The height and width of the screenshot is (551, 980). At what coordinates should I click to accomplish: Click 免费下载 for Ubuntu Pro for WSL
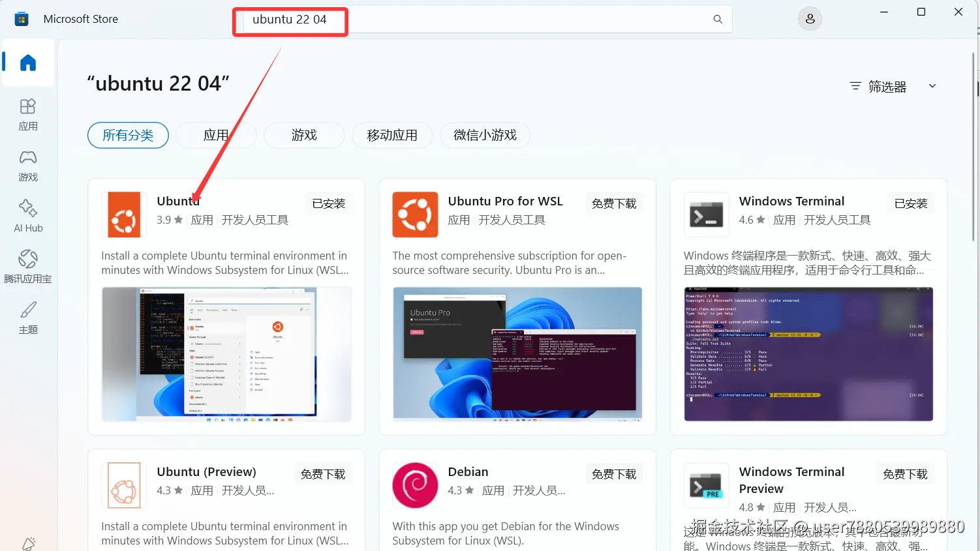click(x=614, y=203)
